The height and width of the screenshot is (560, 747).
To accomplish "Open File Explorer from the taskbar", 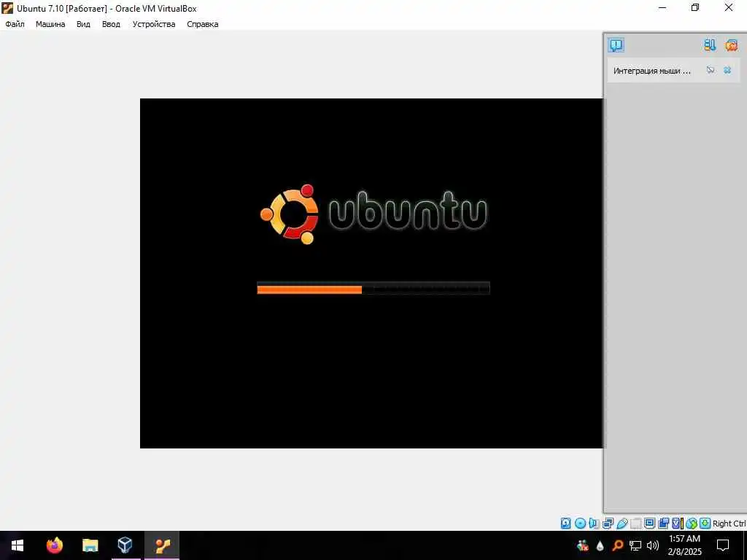I will (x=90, y=545).
